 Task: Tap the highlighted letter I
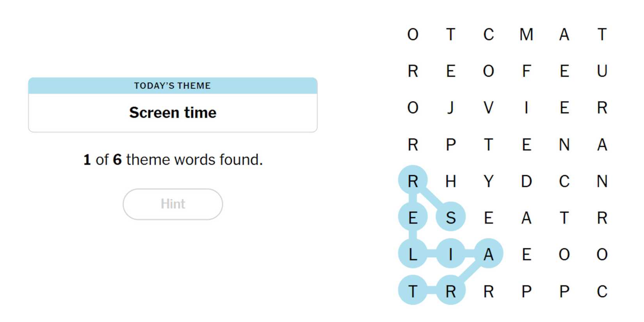[451, 254]
